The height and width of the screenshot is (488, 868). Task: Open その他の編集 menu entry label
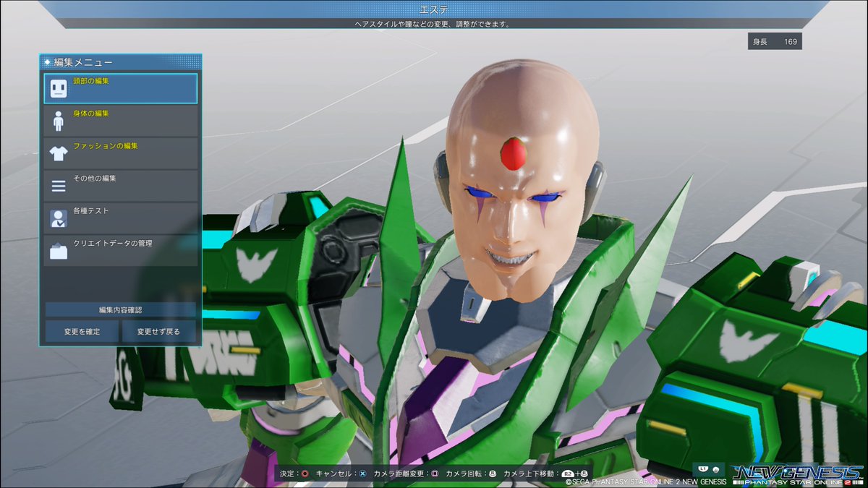coord(95,179)
